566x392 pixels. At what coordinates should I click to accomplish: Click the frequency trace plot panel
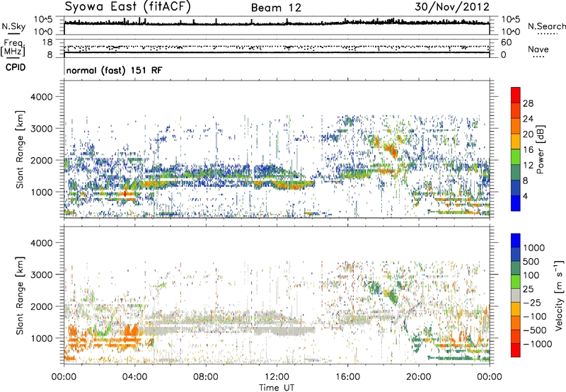click(277, 48)
